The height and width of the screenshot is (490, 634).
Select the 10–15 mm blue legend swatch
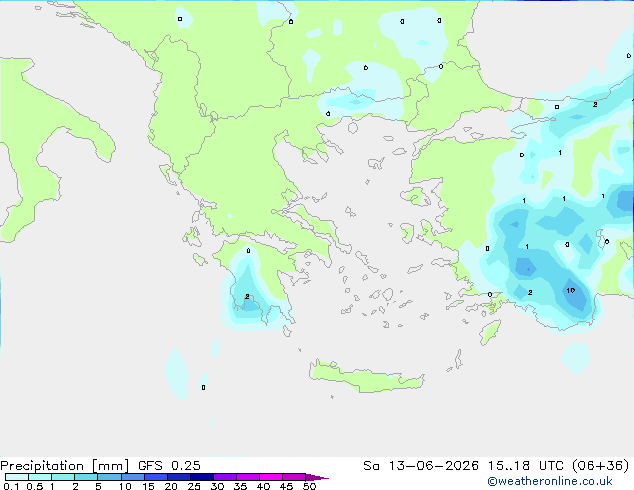(x=133, y=477)
